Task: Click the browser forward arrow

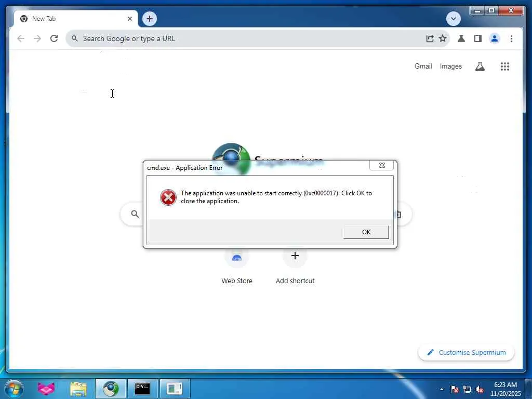Action: coord(37,38)
